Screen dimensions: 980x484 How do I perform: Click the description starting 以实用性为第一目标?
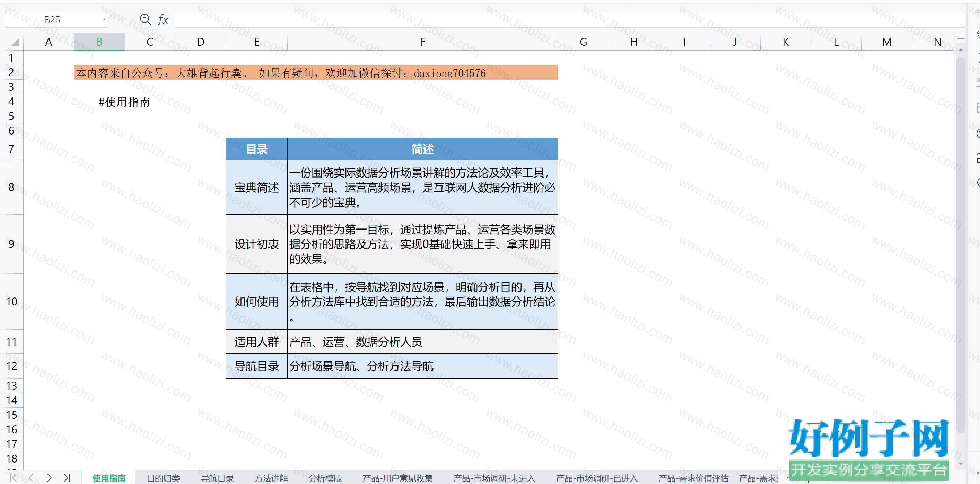tap(423, 244)
